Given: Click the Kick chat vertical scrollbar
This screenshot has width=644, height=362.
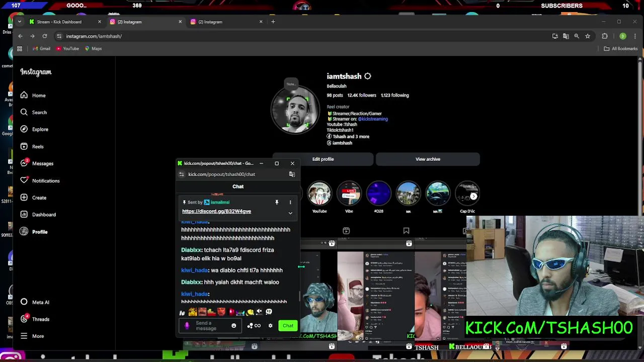Looking at the screenshot, I should 299,296.
